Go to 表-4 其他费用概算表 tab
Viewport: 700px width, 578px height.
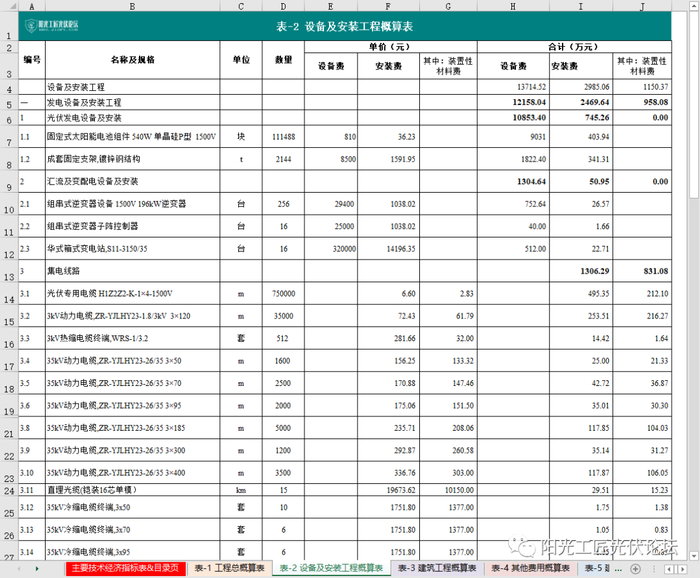pos(530,568)
